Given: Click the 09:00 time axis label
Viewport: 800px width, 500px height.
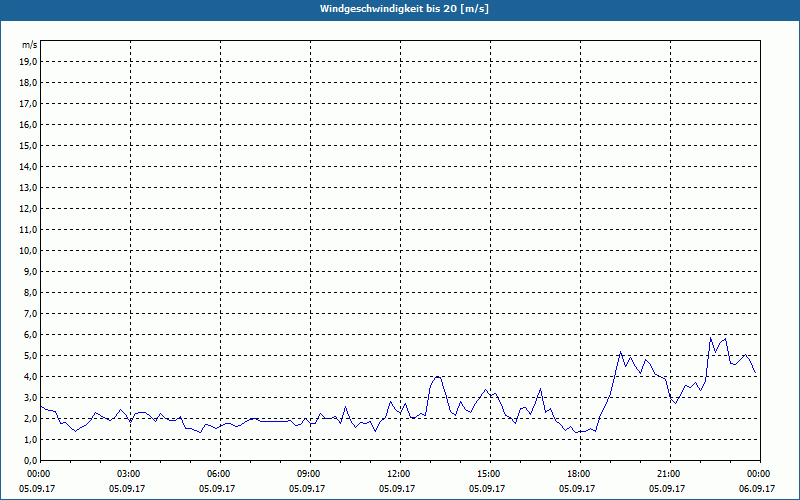Looking at the screenshot, I should [310, 474].
